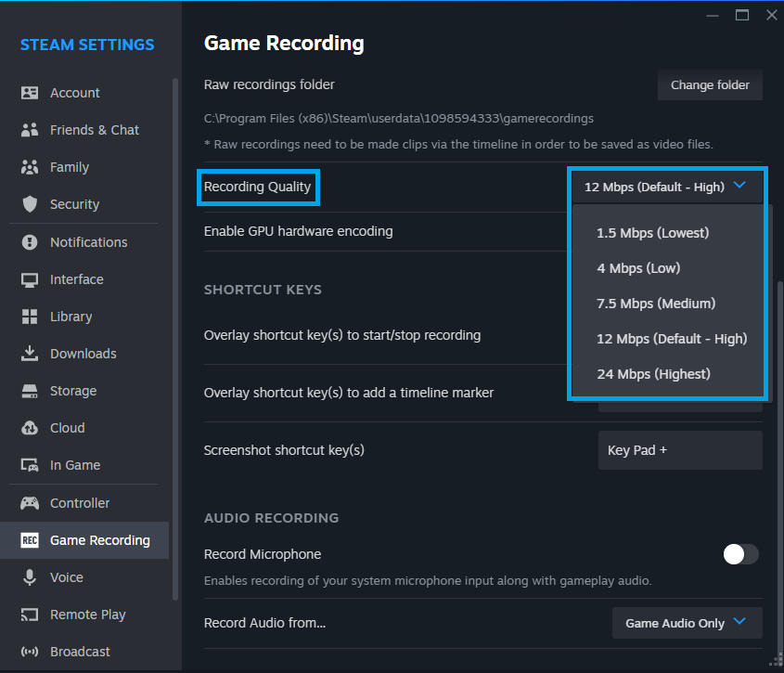The height and width of the screenshot is (673, 784).
Task: Pick 7.5 Mbps (Medium) option
Action: [x=656, y=304]
